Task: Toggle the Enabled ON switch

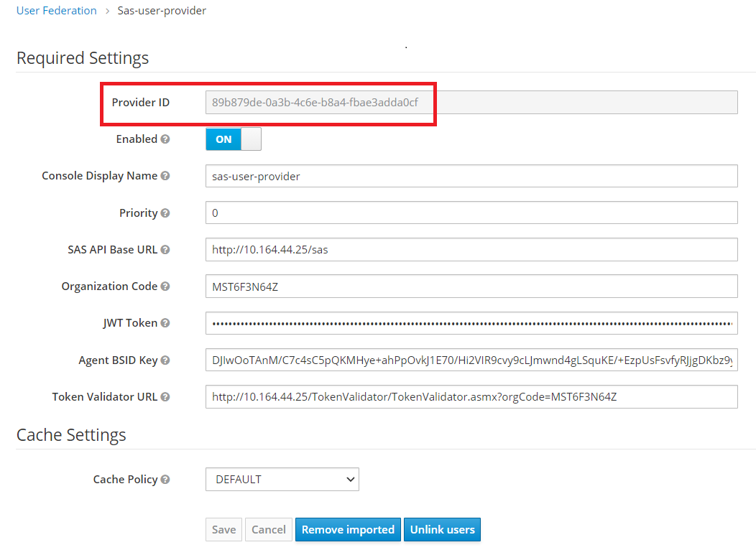Action: point(233,139)
